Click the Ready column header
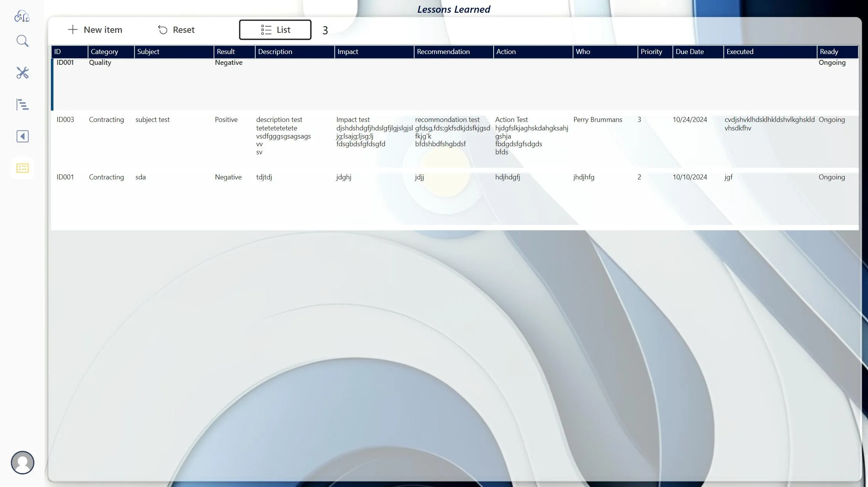Viewport: 868px width, 487px height. point(838,52)
